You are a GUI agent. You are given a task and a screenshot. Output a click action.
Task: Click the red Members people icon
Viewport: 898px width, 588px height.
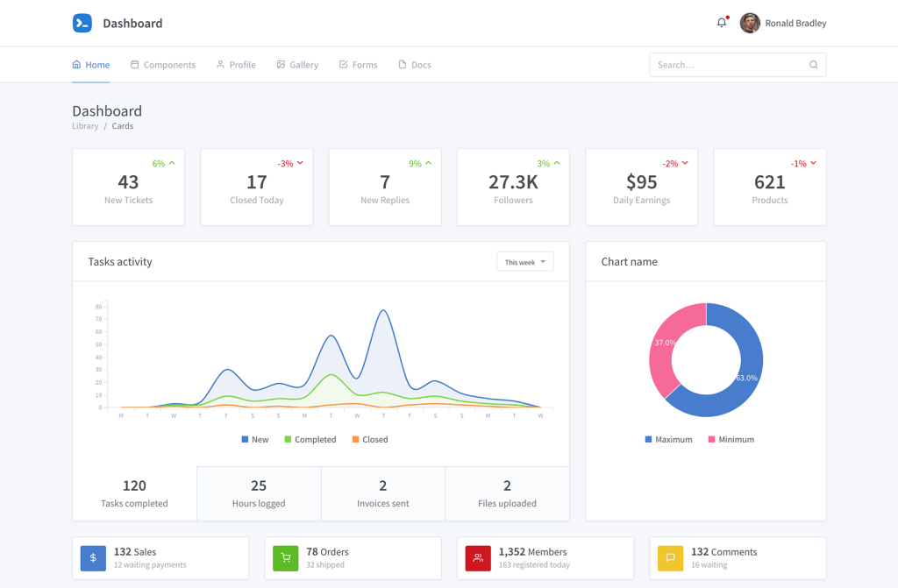pyautogui.click(x=478, y=557)
